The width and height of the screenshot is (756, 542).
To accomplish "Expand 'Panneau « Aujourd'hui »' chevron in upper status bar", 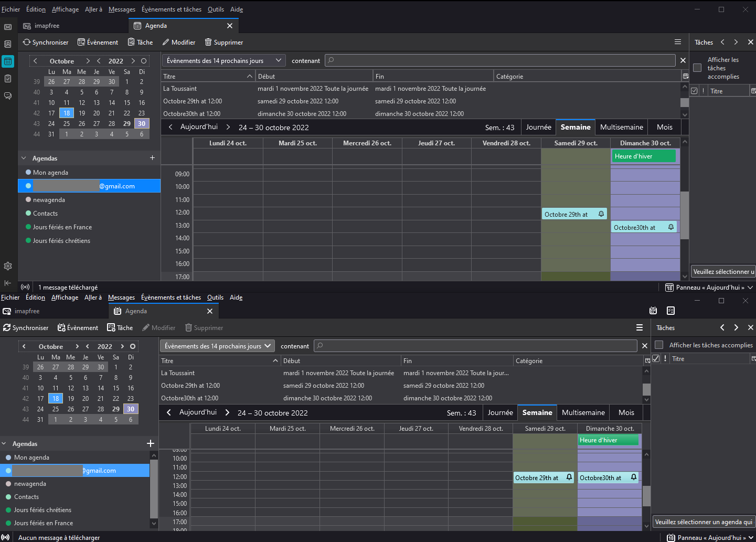I will tap(750, 288).
